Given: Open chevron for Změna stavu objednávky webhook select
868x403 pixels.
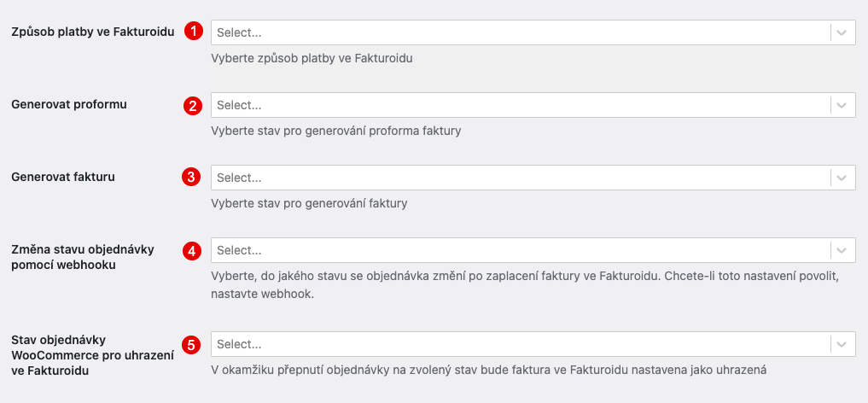Looking at the screenshot, I should point(842,250).
